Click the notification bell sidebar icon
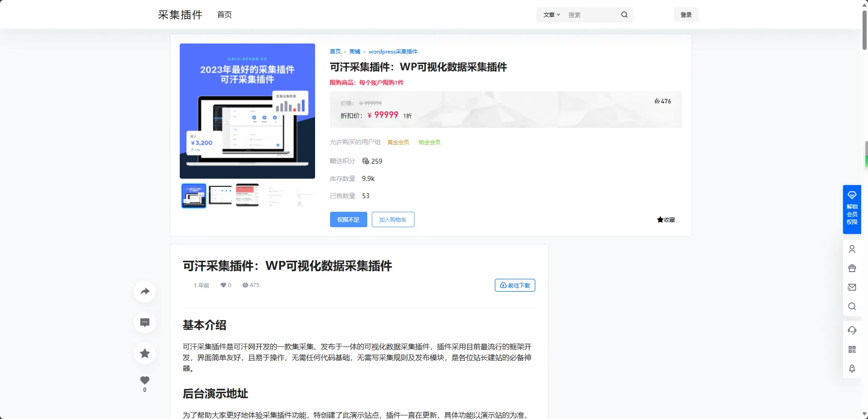Viewport: 868px width, 419px height. (x=852, y=368)
